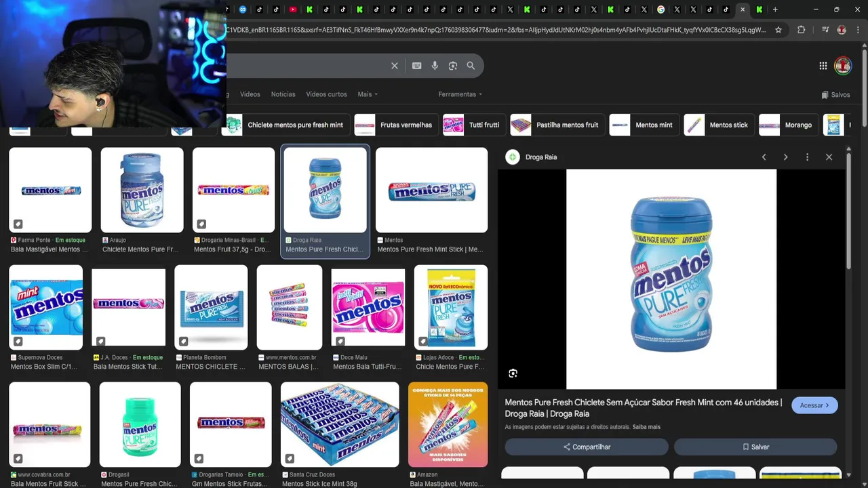Open the Salvos saved items link
Viewport: 868px width, 488px height.
click(835, 95)
